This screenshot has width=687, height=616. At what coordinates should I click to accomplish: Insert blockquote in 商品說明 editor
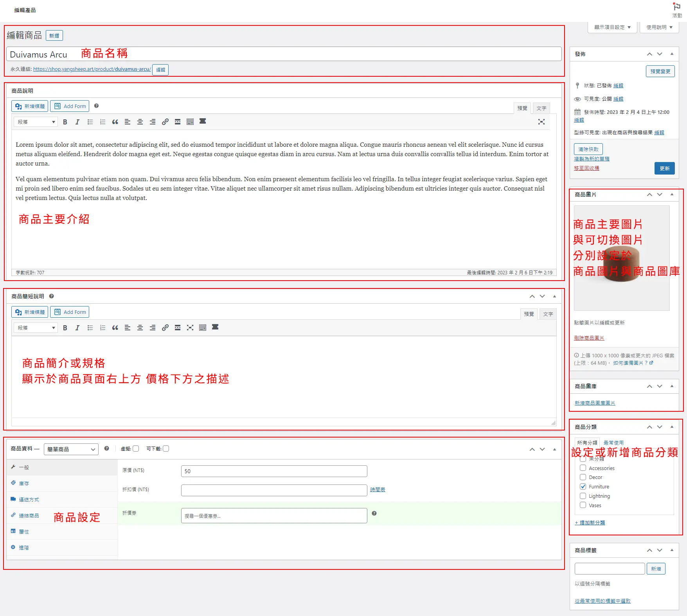click(x=115, y=122)
